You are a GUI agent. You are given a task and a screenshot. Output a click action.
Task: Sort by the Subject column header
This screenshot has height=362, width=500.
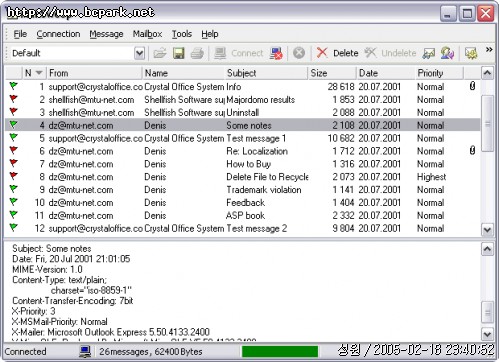pos(266,73)
